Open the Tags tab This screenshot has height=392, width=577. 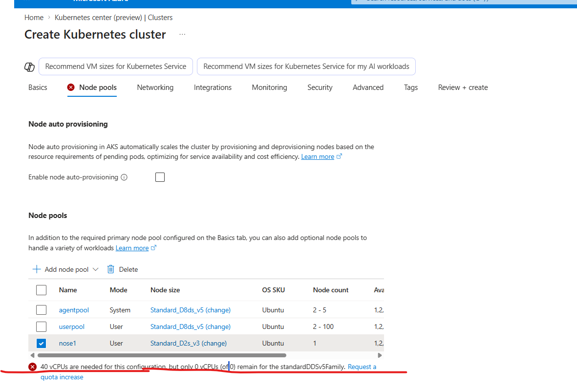click(411, 87)
